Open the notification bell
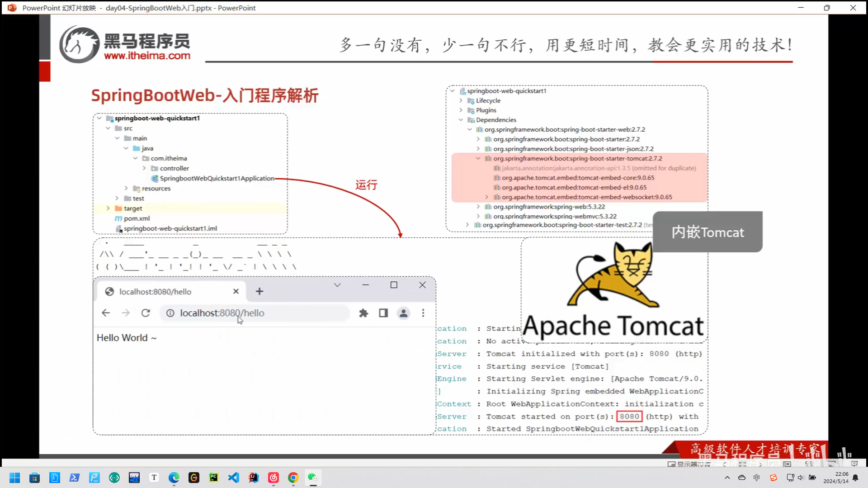The height and width of the screenshot is (488, 868). (x=855, y=478)
